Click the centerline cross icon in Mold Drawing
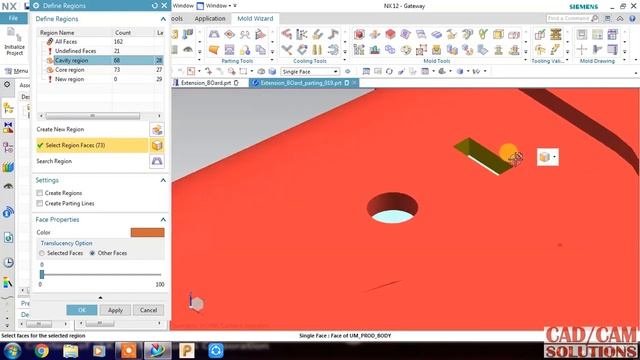The width and height of the screenshot is (640, 360). coord(582,50)
